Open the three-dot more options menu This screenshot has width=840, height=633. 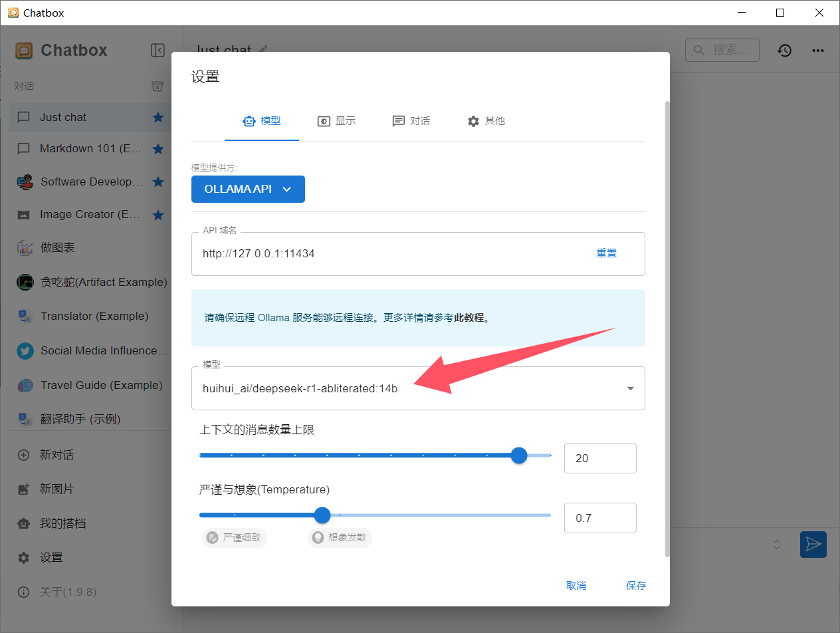(818, 50)
